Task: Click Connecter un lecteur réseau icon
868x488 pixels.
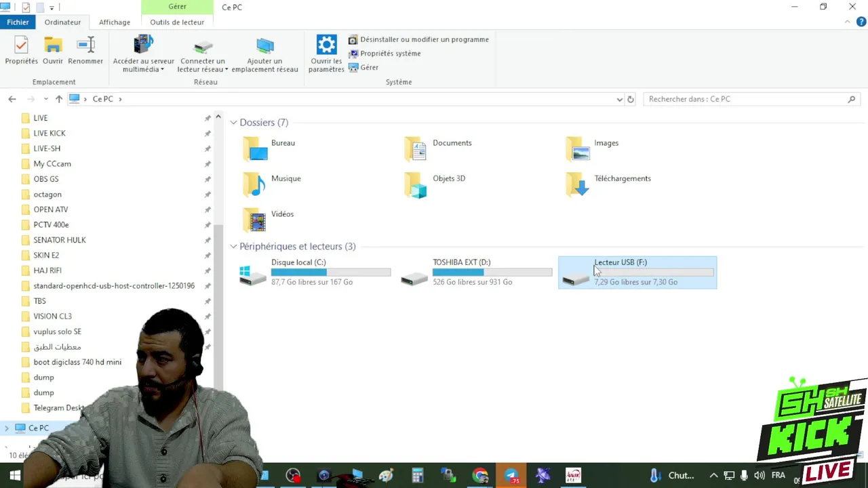Action: 203,47
